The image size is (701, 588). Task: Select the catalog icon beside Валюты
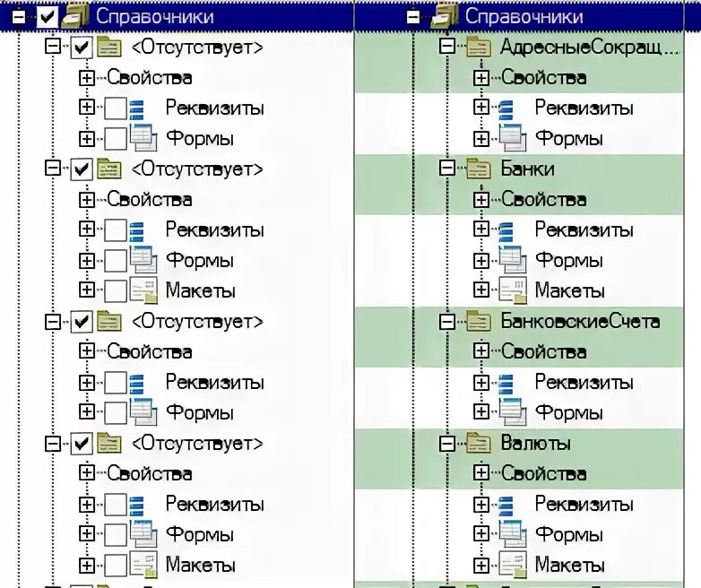(x=479, y=443)
